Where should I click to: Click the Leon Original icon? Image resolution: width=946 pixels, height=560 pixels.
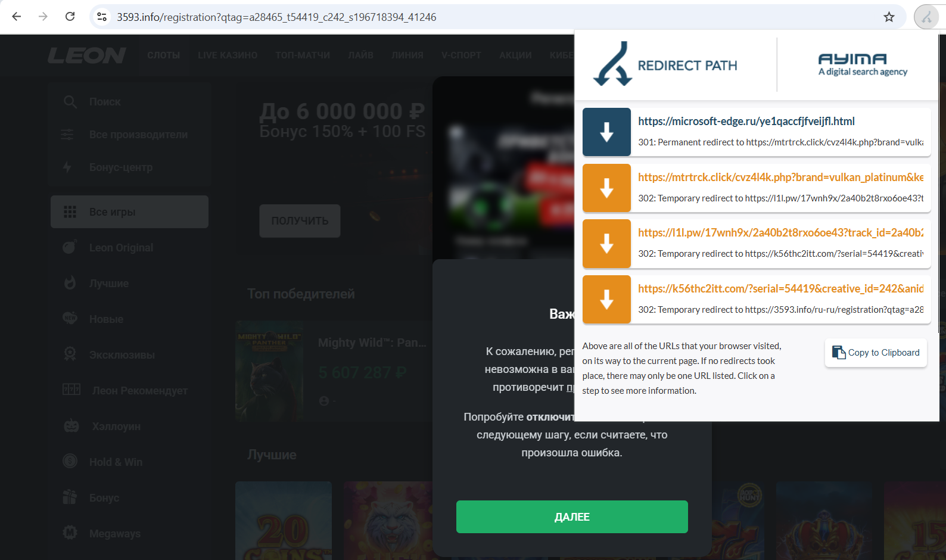tap(70, 247)
